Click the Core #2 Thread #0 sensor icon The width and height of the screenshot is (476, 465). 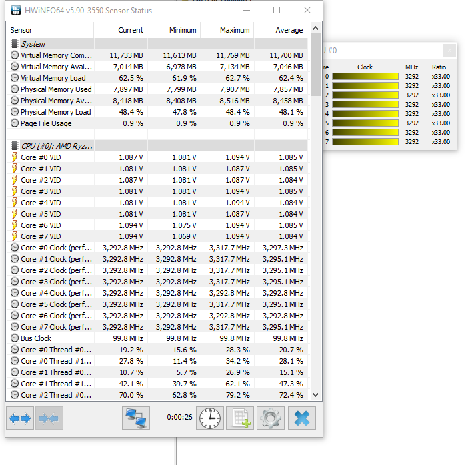pyautogui.click(x=15, y=395)
